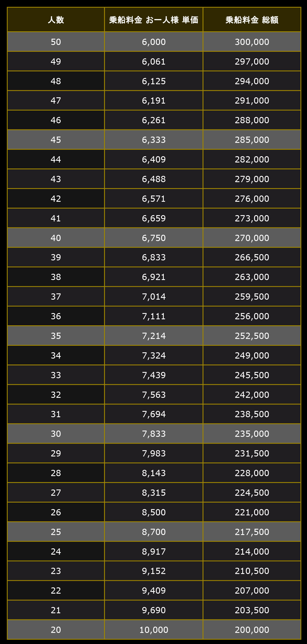Click the 10,000 unit price cell

[154, 630]
